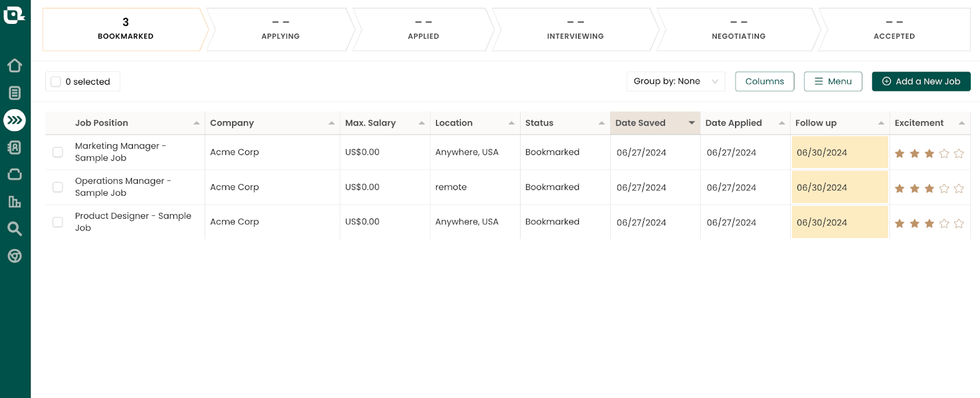This screenshot has height=398, width=980.
Task: Sort by Date Applied column arrow
Action: click(782, 123)
